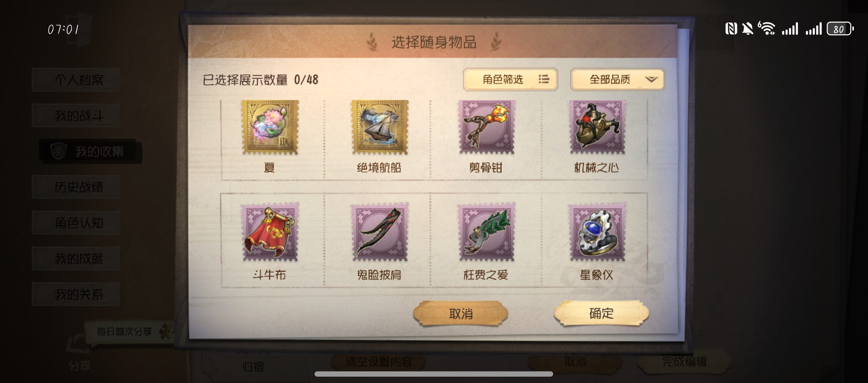The height and width of the screenshot is (383, 868).
Task: Confirm selection with 确定 button
Action: [x=601, y=314]
